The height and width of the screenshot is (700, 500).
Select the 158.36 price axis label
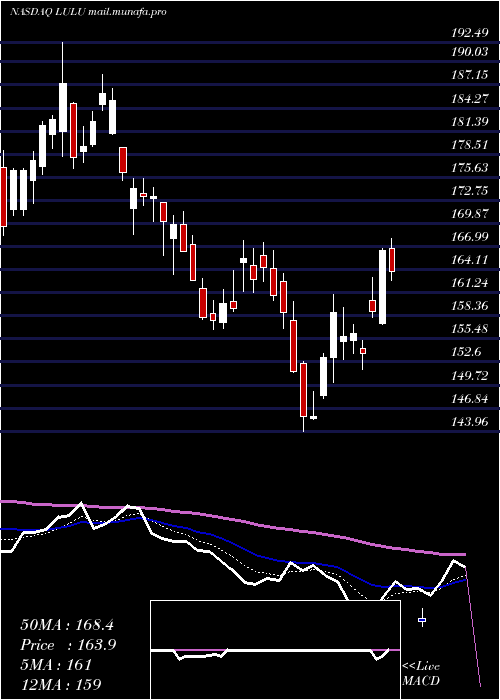(470, 306)
